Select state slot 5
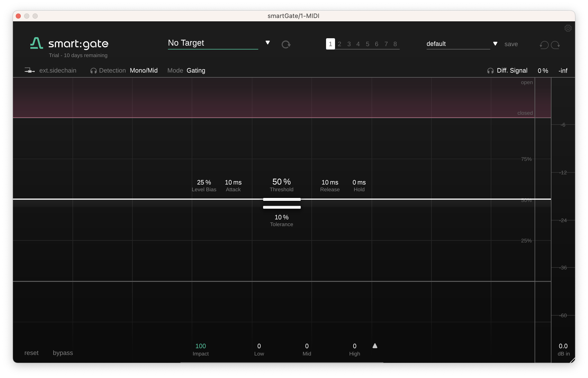Screen dimensions: 588x378 click(367, 44)
